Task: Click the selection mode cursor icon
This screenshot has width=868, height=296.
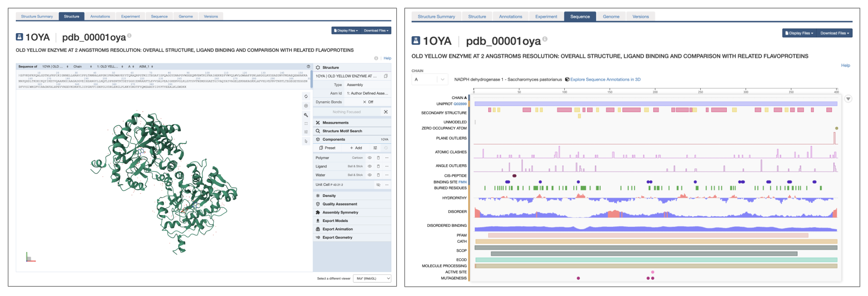Action: point(306,141)
